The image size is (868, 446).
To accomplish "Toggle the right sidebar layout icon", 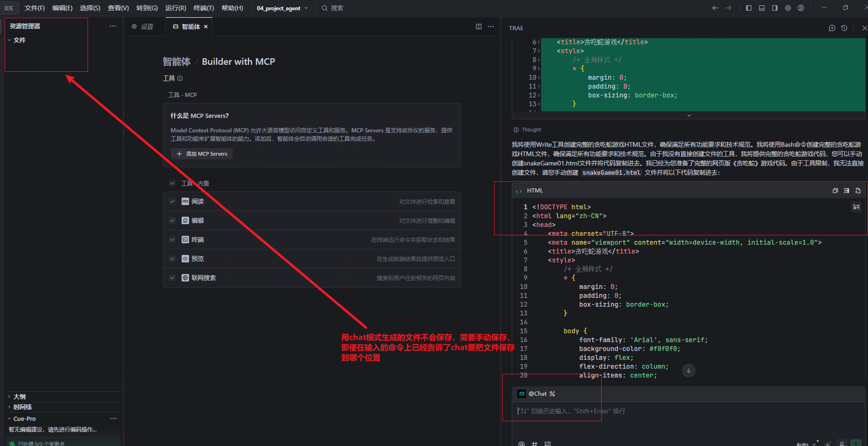I will tap(775, 8).
